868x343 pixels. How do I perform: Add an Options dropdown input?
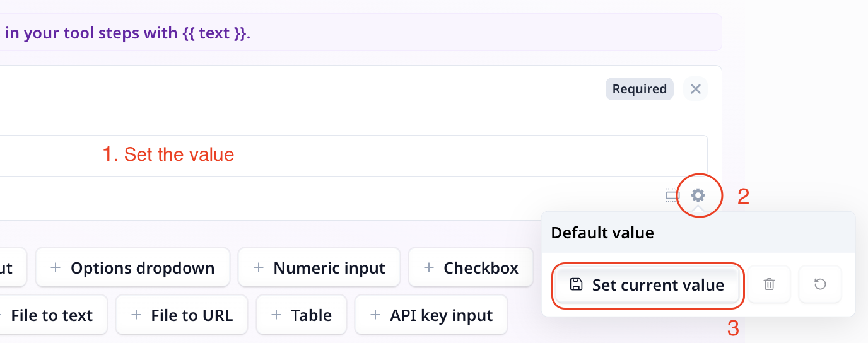coord(132,268)
